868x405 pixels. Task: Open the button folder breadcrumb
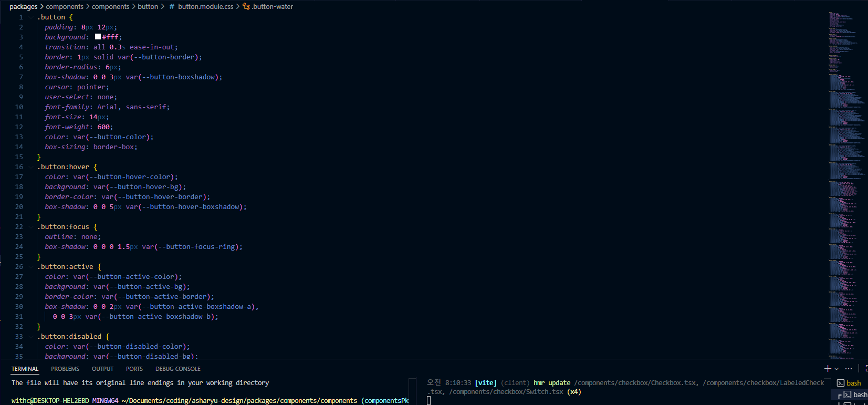148,6
